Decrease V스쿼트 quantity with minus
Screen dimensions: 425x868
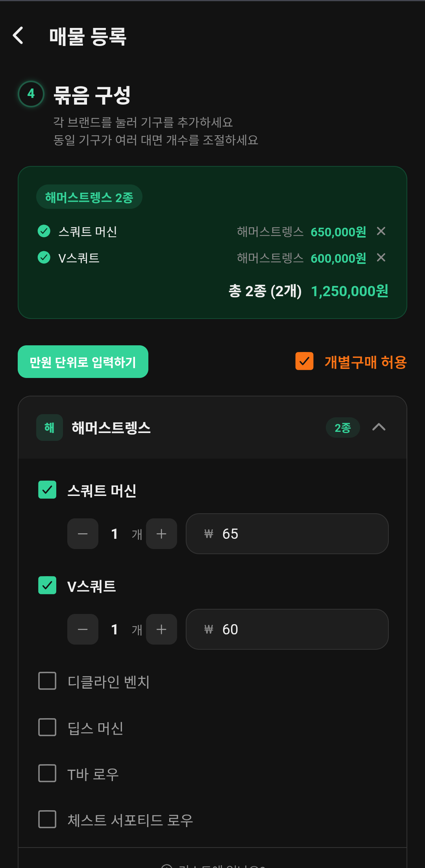[x=83, y=629]
